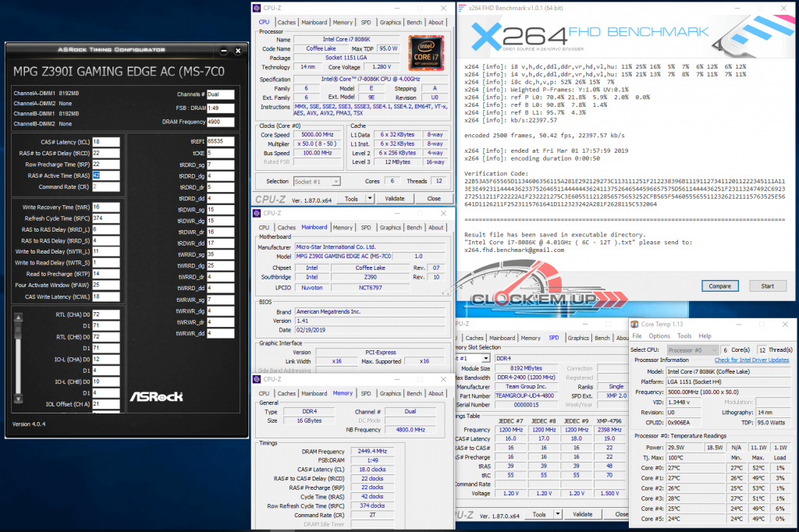The image size is (799, 532).
Task: Open the Socket #1 selection dropdown
Action: tap(317, 182)
